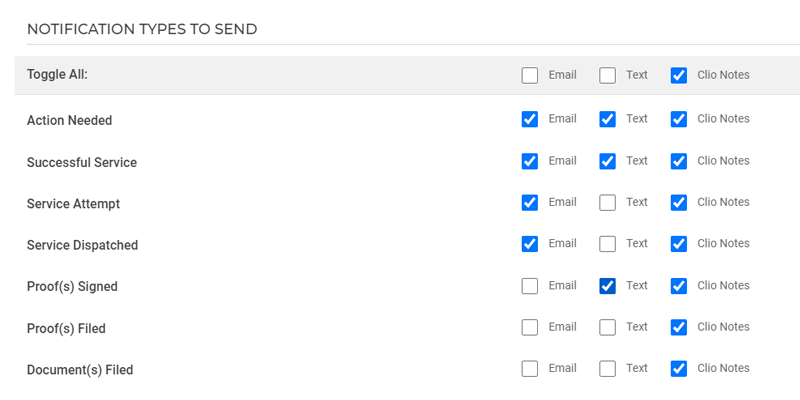Disable Email for Action Needed
800x400 pixels.
coord(530,119)
